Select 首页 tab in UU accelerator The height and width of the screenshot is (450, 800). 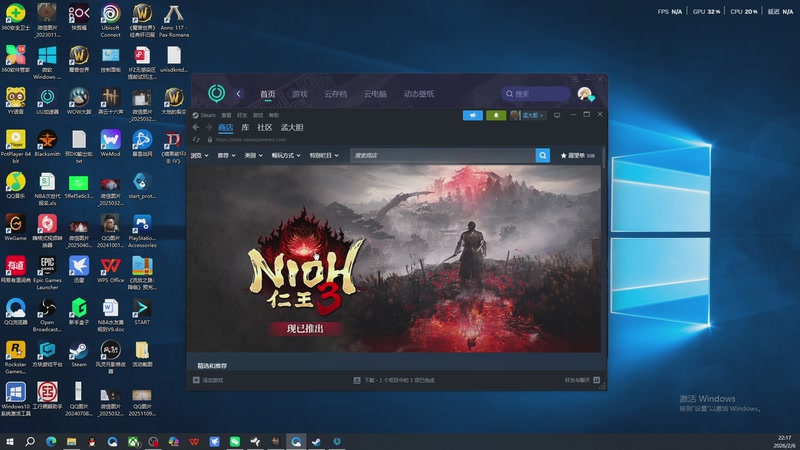(x=267, y=94)
